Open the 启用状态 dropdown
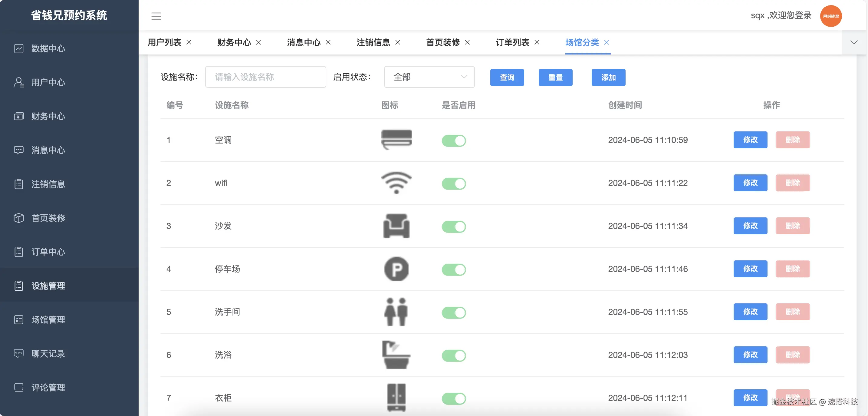Image resolution: width=868 pixels, height=416 pixels. pos(429,77)
